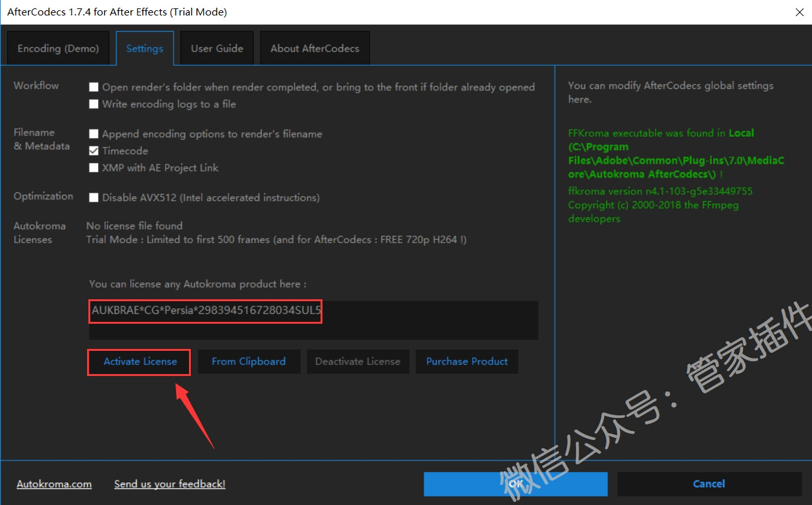The height and width of the screenshot is (505, 812).
Task: Click the Activate License button
Action: coord(140,362)
